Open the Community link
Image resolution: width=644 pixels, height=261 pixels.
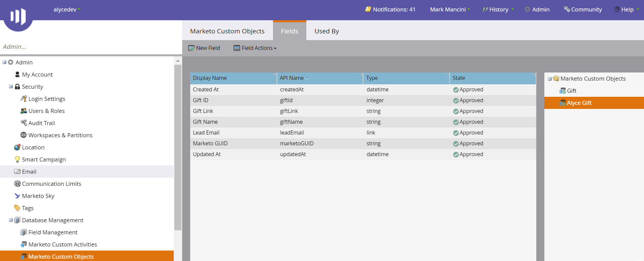[x=583, y=9]
